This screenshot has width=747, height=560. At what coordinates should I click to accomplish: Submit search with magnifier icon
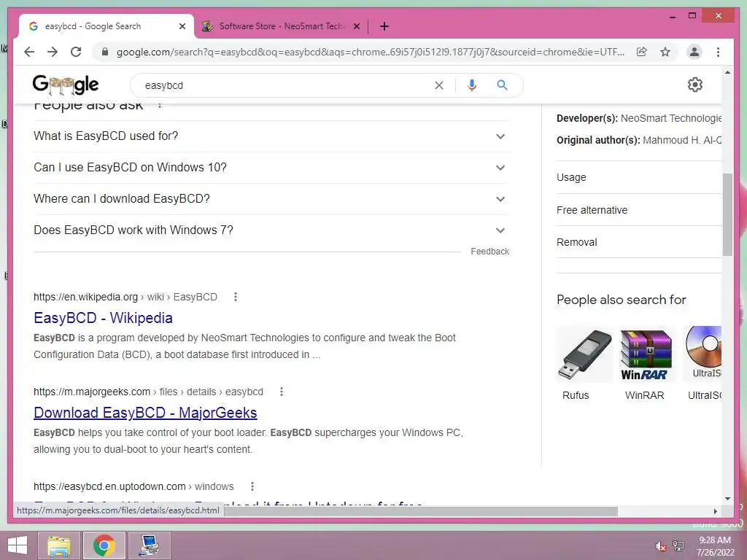click(502, 85)
